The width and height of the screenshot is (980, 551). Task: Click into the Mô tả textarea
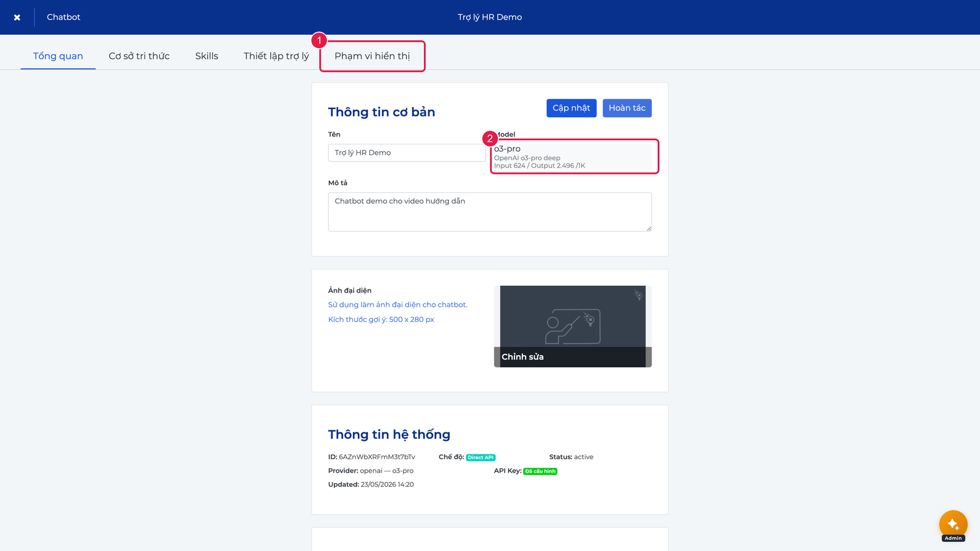(x=490, y=212)
